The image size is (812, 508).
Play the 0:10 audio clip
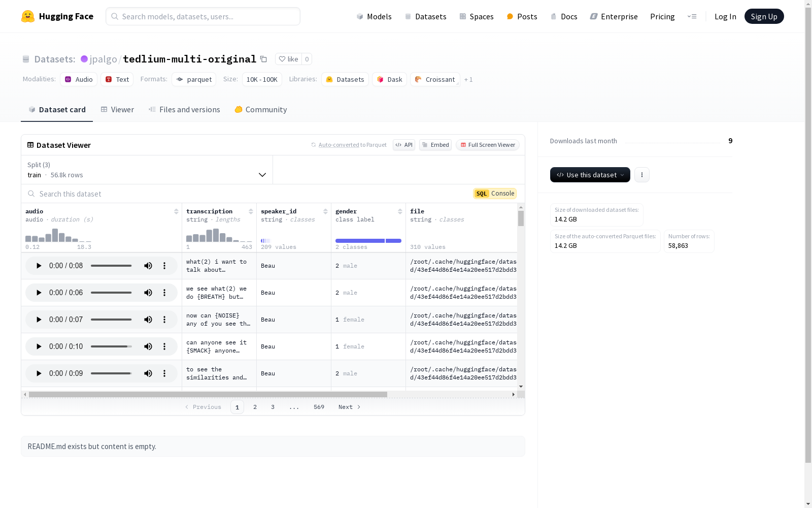point(39,346)
